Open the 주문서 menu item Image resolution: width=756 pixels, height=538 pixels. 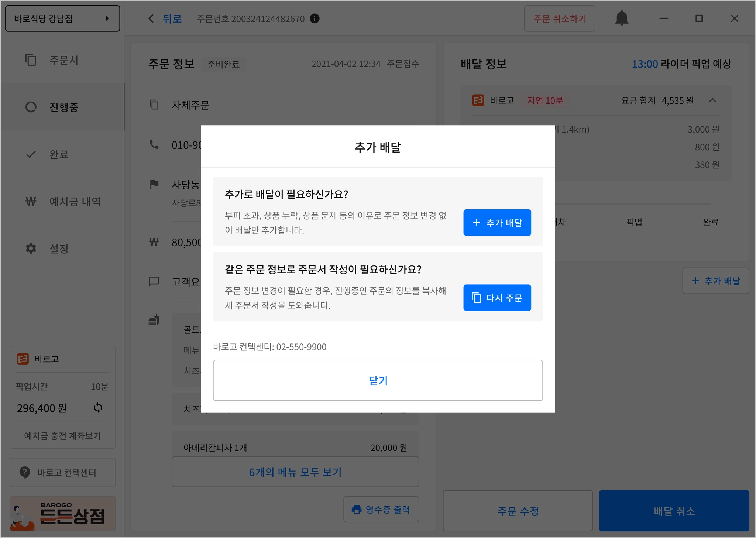point(63,60)
